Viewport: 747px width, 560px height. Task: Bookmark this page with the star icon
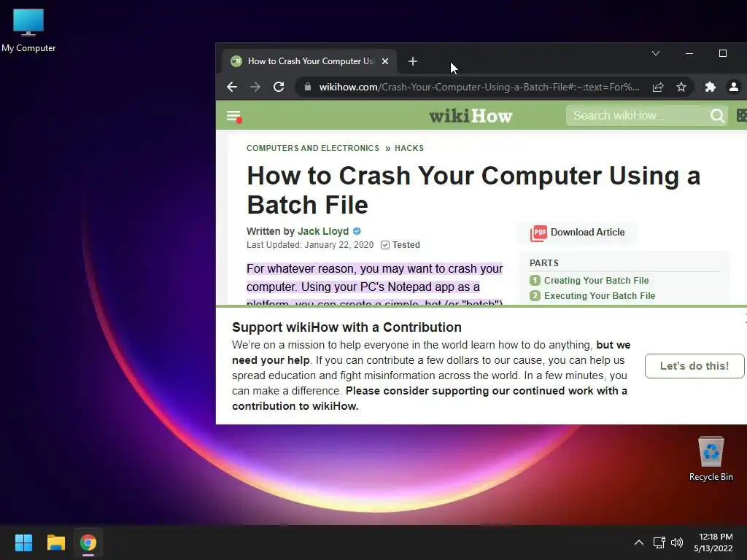[x=681, y=87]
